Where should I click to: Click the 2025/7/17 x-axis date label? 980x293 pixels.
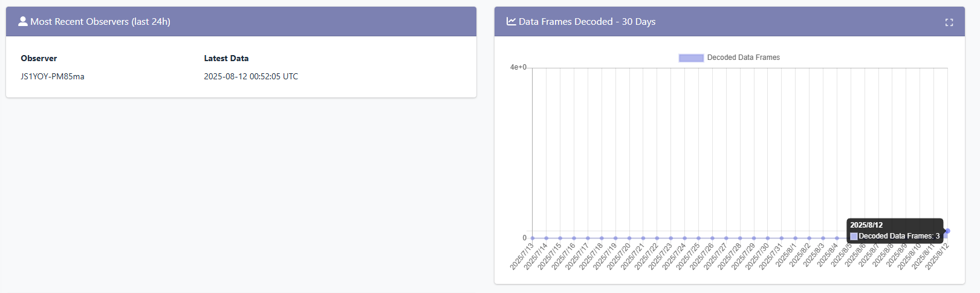pos(577,256)
